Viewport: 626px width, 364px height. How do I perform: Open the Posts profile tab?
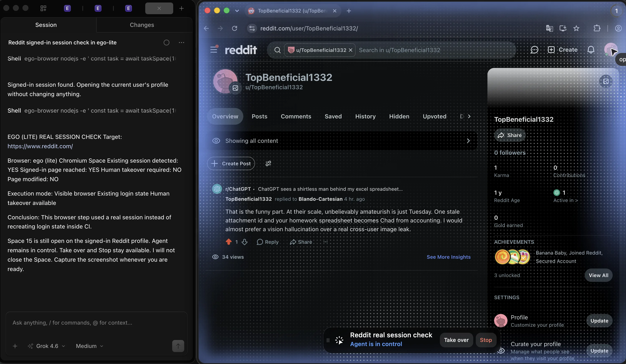[x=259, y=116]
